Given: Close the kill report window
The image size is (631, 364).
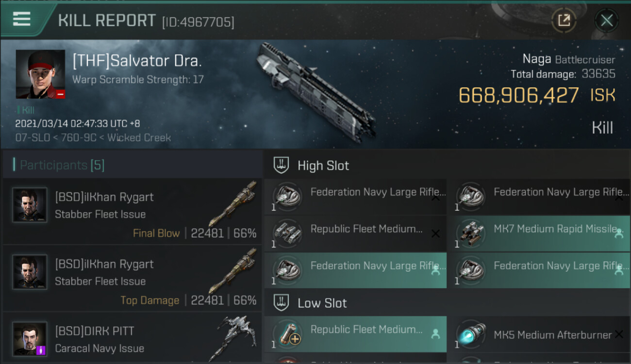Looking at the screenshot, I should (x=606, y=20).
